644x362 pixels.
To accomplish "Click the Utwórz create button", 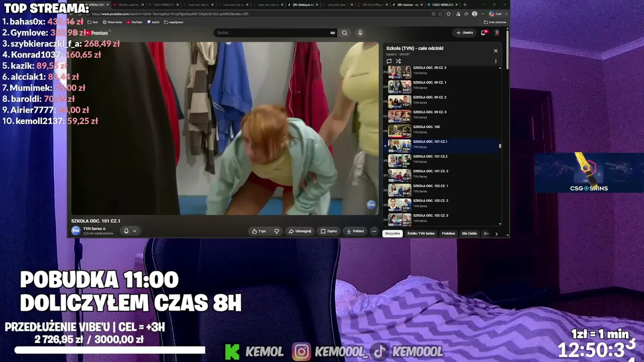I will point(464,33).
